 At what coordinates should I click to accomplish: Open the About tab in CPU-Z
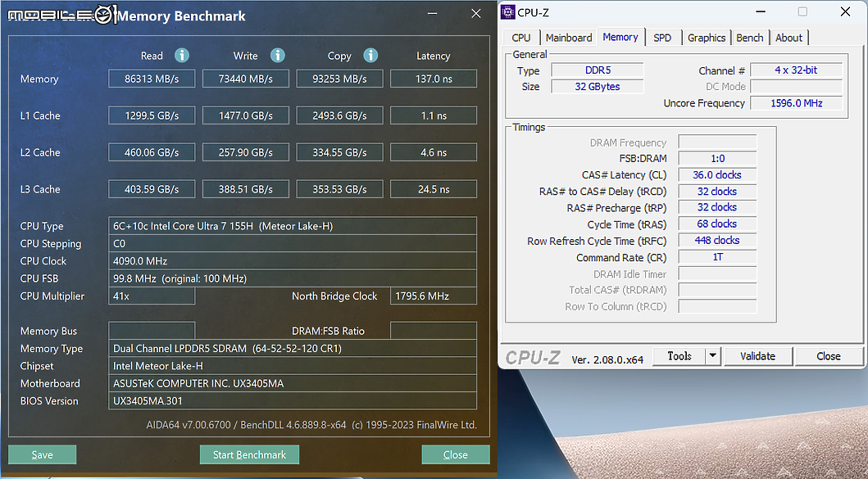coord(788,38)
